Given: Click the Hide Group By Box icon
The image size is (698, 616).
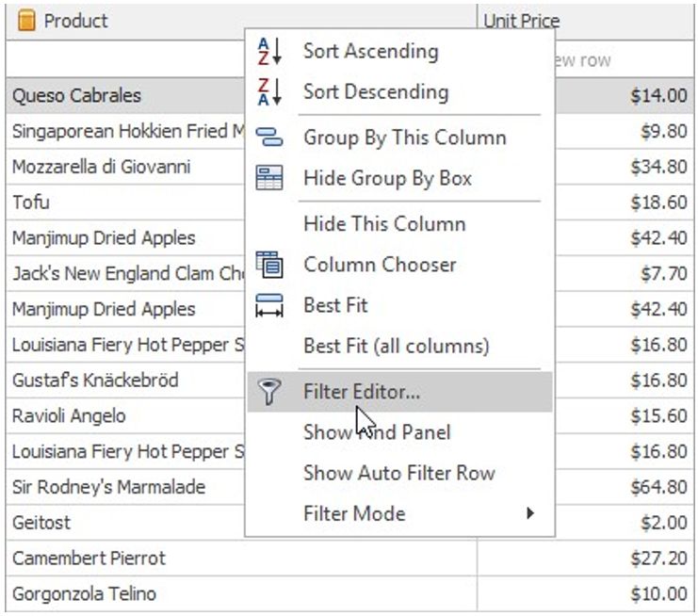Looking at the screenshot, I should point(269,178).
